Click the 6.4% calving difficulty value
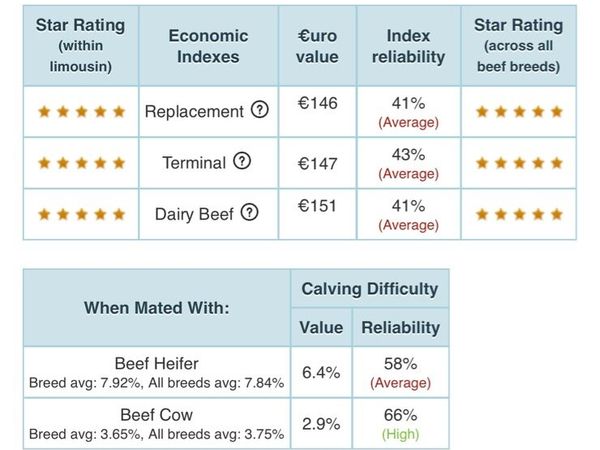 coord(321,373)
